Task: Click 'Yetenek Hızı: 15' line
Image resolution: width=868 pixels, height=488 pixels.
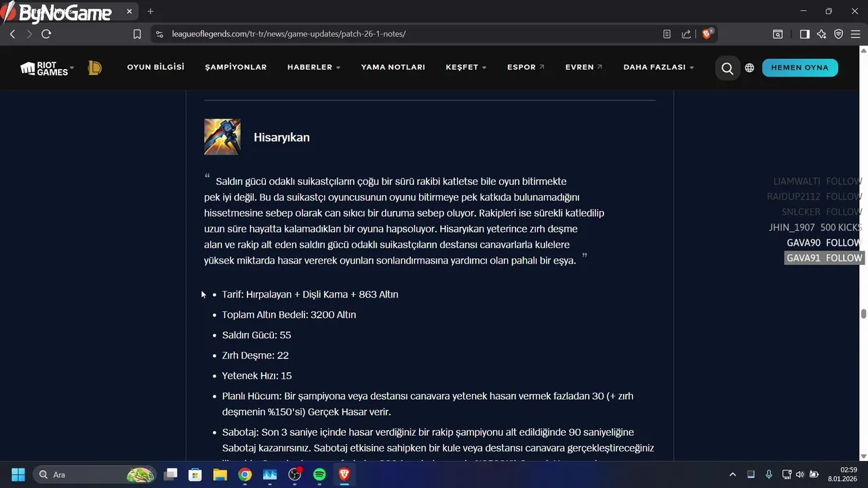Action: point(257,375)
